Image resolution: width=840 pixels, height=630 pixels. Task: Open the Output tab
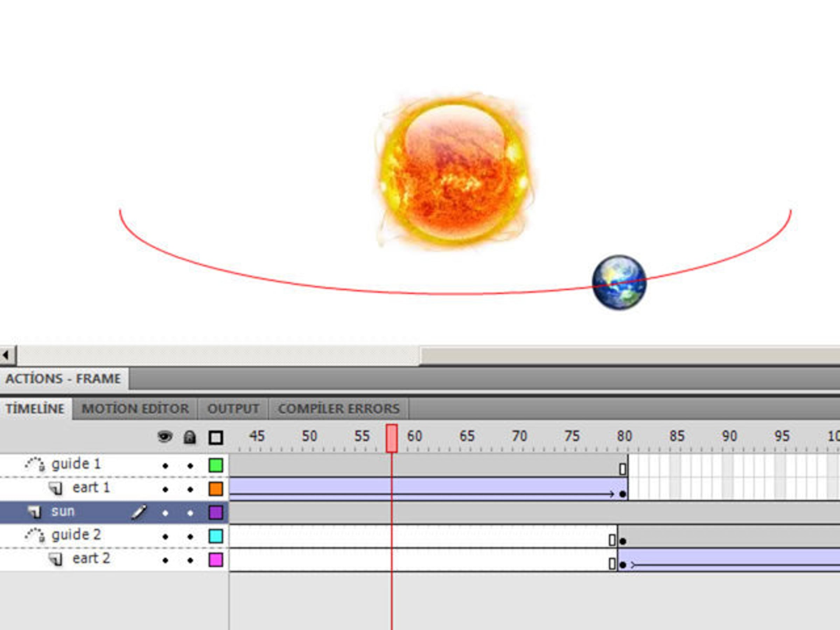tap(233, 408)
